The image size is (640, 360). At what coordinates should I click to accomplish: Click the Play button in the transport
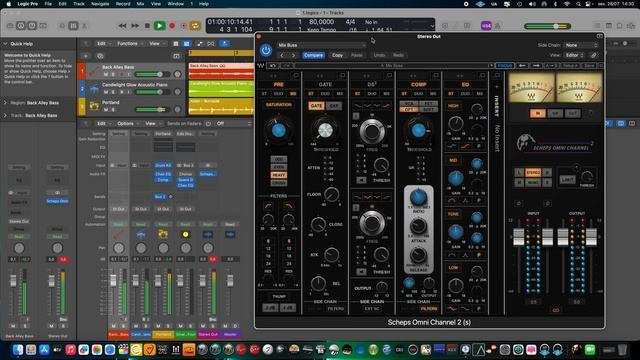pyautogui.click(x=160, y=26)
